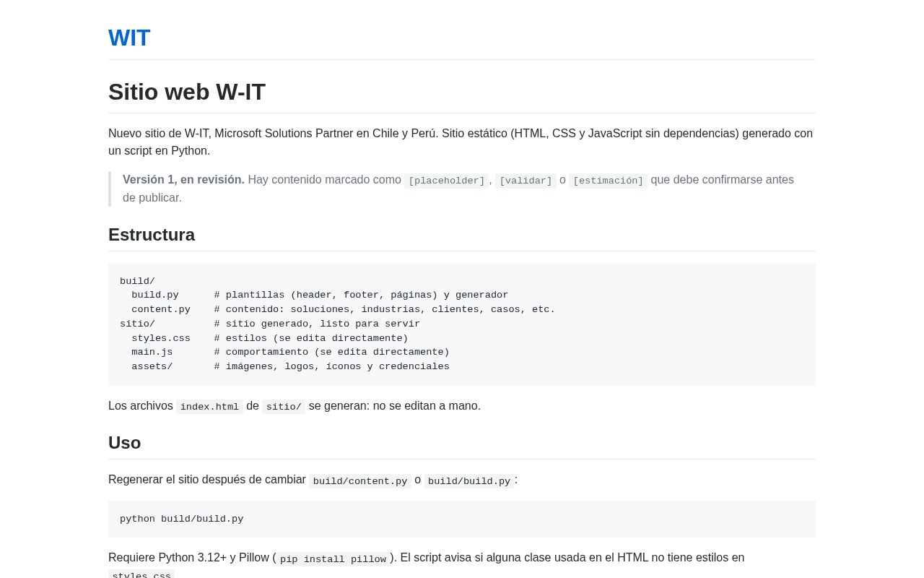Click 'content.py' in the structure tree
Screen dimensions: 924x578
(x=161, y=309)
